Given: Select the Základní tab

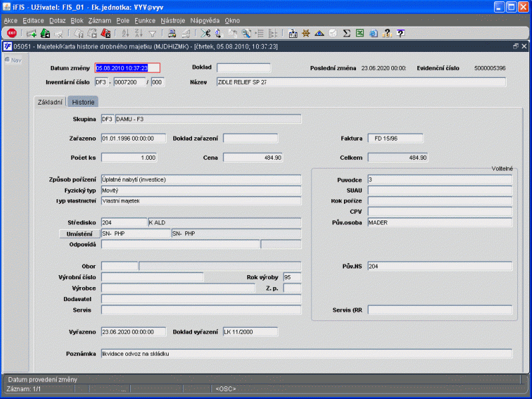Looking at the screenshot, I should click(x=49, y=102).
